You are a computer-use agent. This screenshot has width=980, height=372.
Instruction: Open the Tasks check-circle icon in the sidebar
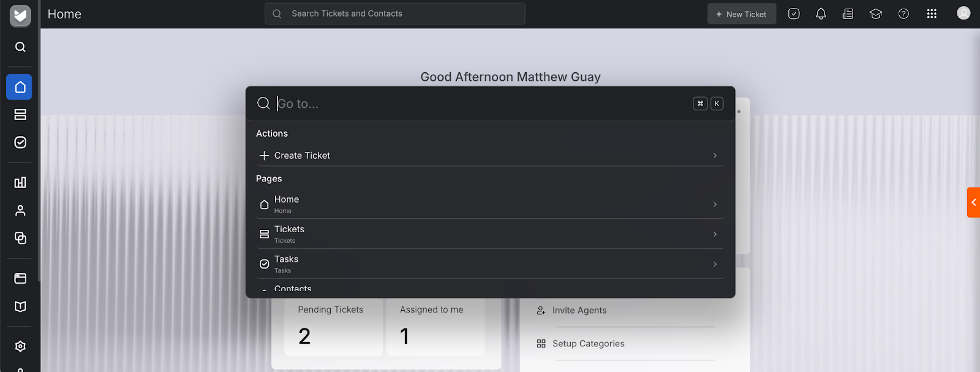click(x=20, y=142)
